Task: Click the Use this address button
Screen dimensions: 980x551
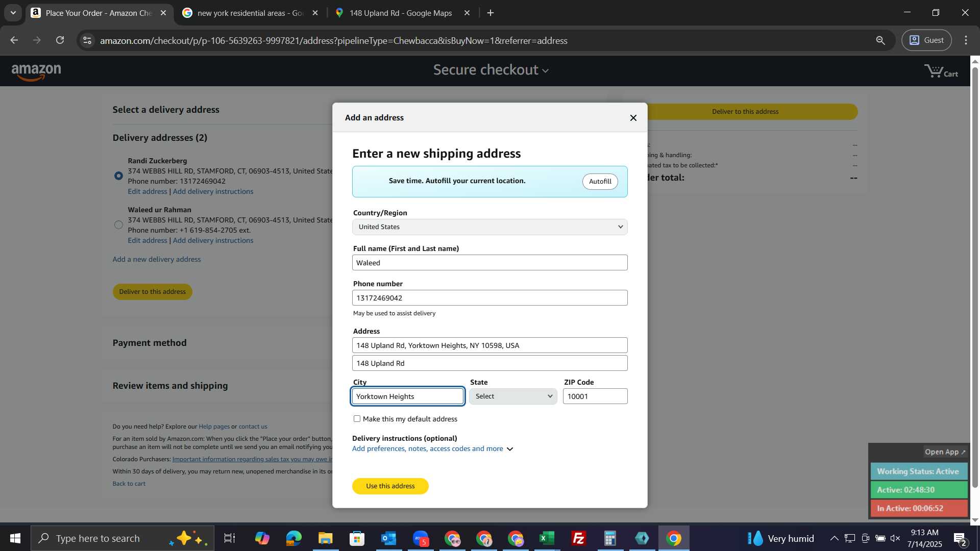Action: 390,486
